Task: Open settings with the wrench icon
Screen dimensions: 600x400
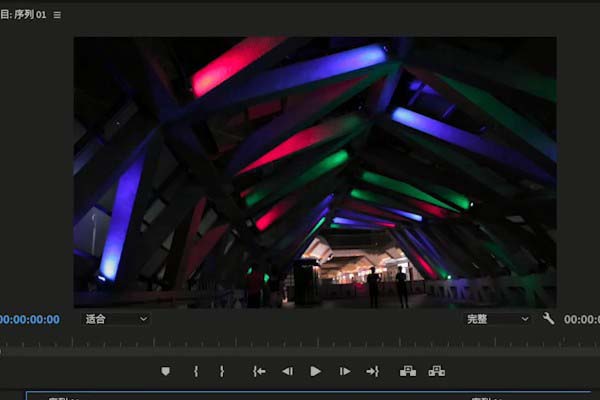Action: (548, 318)
